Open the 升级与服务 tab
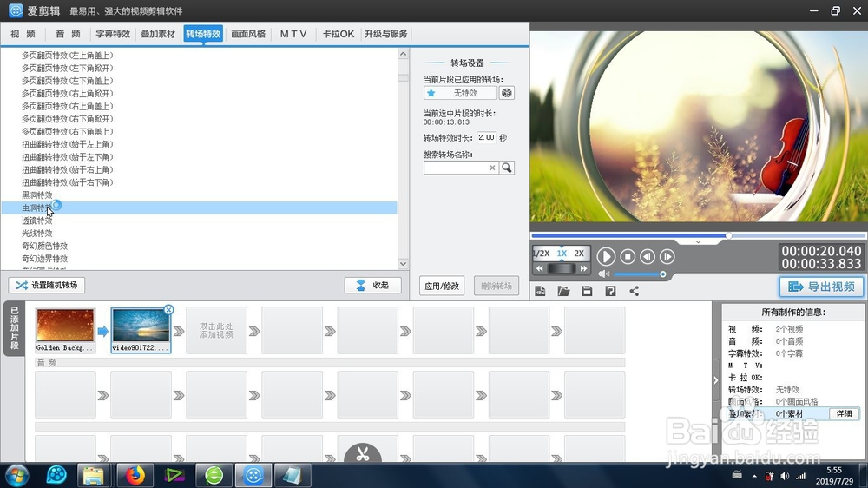The image size is (868, 488). click(386, 34)
